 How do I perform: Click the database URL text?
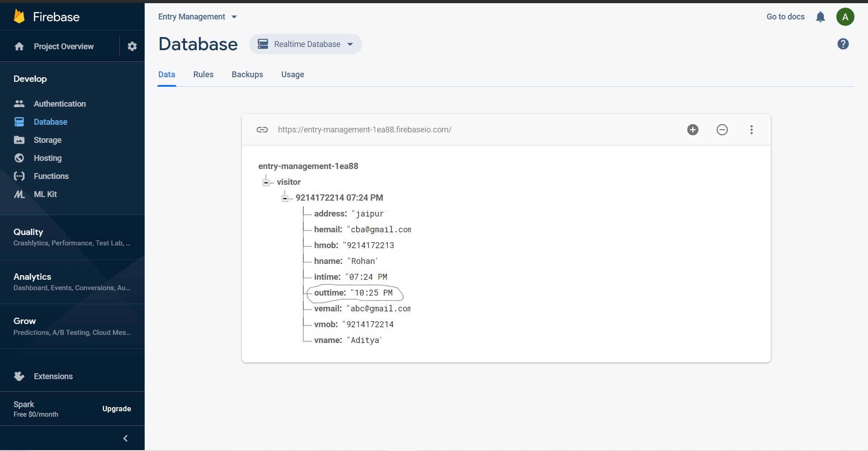364,130
